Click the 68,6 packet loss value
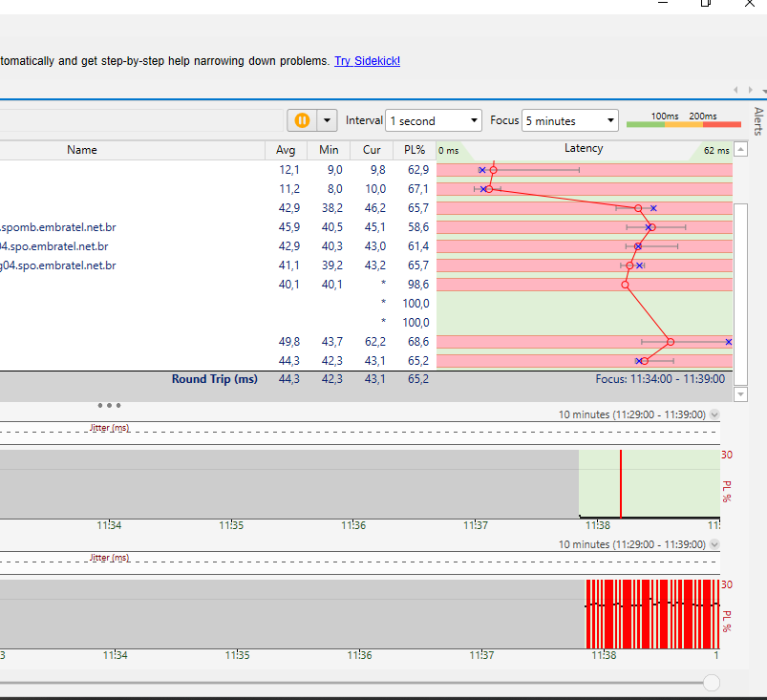This screenshot has height=700, width=767. tap(418, 342)
